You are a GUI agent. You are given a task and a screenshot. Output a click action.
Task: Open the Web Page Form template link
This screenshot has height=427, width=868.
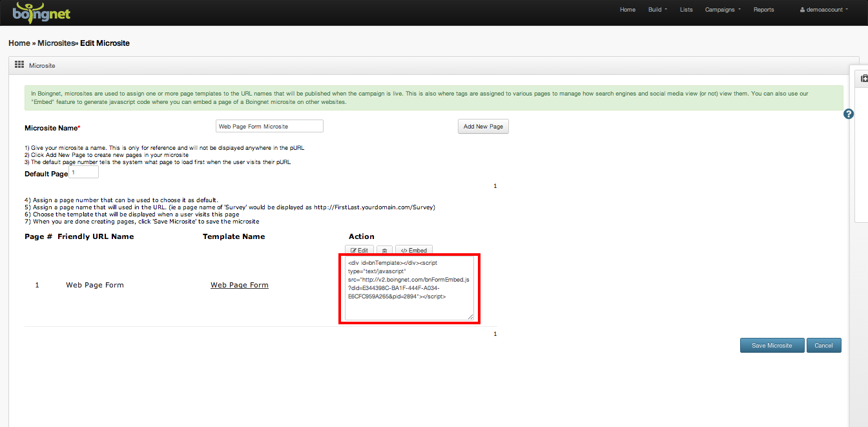point(240,285)
